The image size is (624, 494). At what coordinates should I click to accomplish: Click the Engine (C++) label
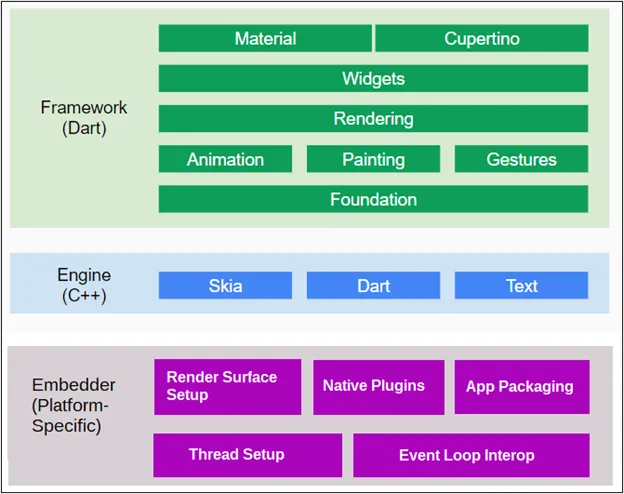pos(84,285)
